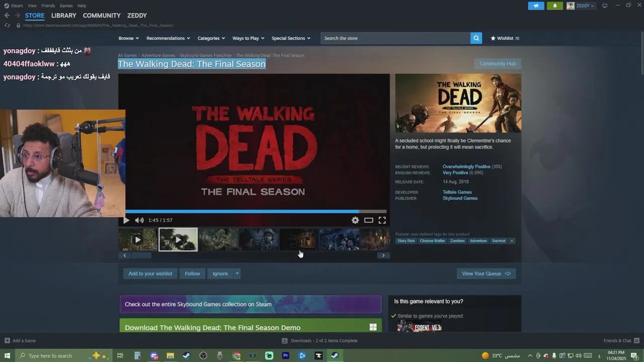Go back using the back arrow
The width and height of the screenshot is (644, 362).
(7, 16)
